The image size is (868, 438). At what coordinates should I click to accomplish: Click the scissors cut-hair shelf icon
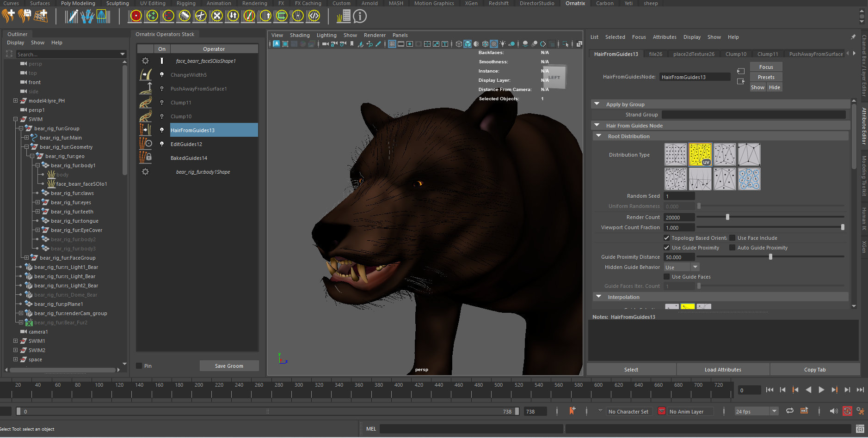200,16
